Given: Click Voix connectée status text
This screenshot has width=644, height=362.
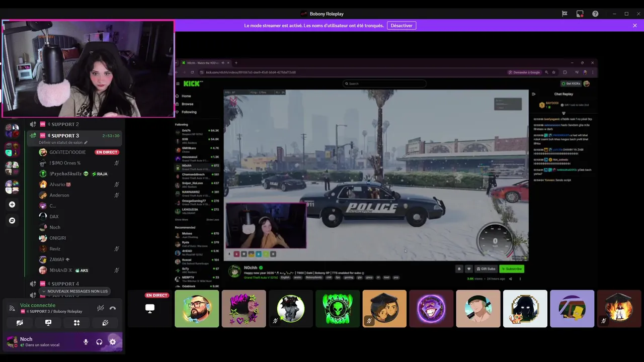Looking at the screenshot, I should [x=38, y=305].
